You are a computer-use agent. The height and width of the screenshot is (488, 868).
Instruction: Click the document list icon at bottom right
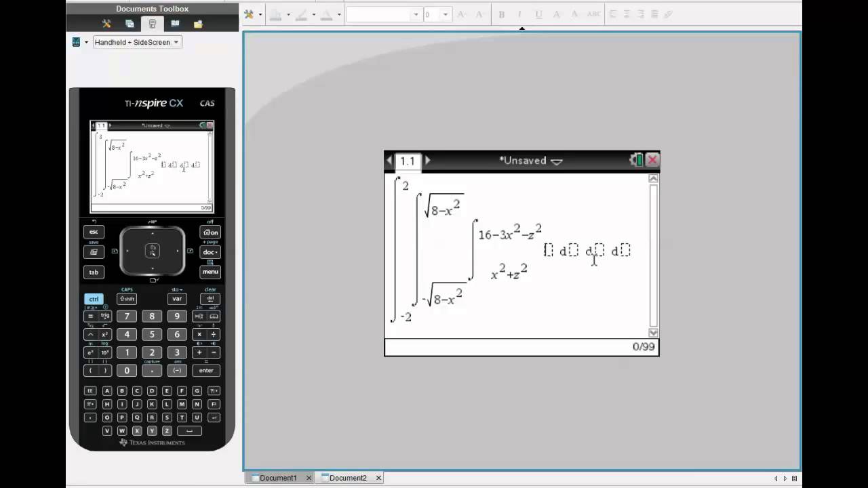(794, 479)
